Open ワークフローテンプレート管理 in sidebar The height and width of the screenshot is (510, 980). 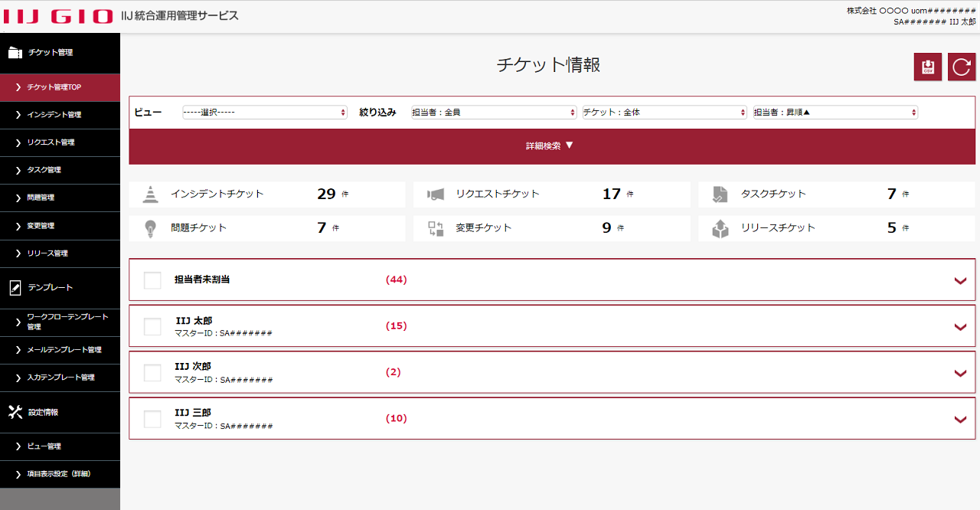pos(60,322)
